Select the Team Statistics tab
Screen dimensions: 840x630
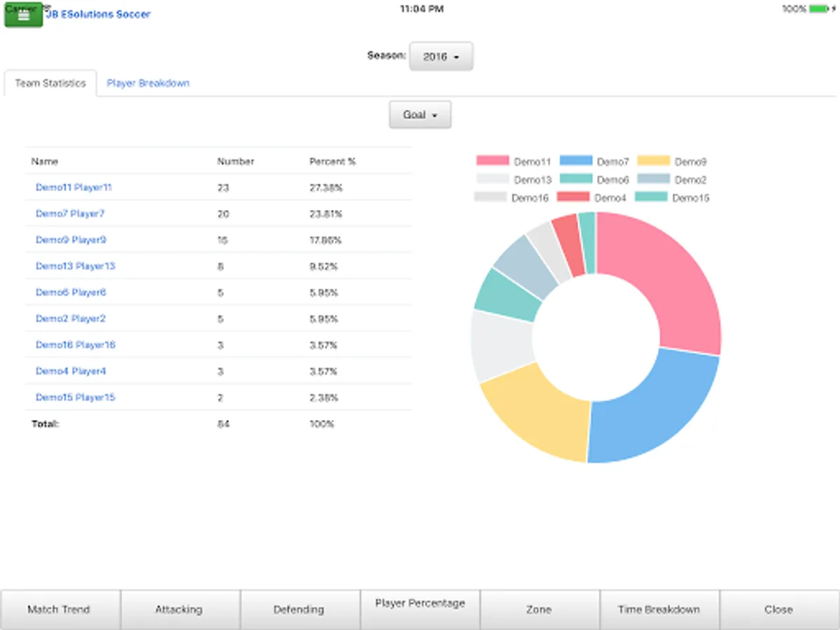tap(50, 83)
